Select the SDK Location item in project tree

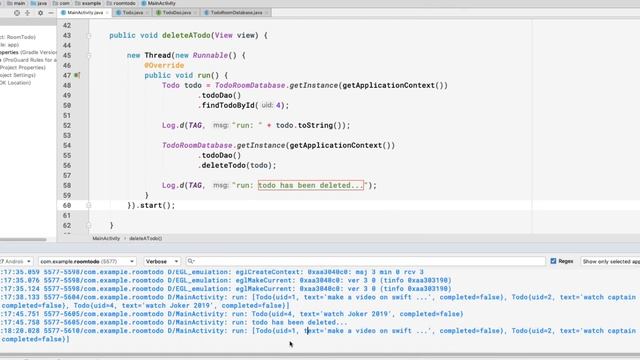(x=16, y=83)
